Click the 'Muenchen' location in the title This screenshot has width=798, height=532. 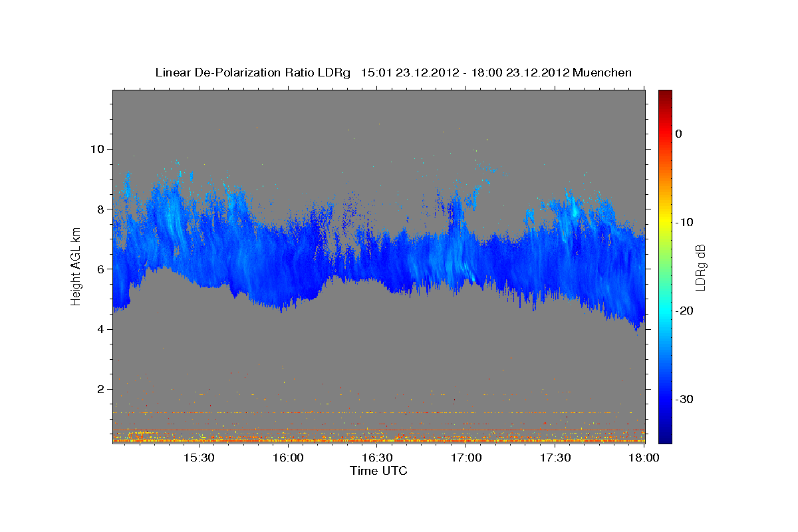tap(603, 72)
